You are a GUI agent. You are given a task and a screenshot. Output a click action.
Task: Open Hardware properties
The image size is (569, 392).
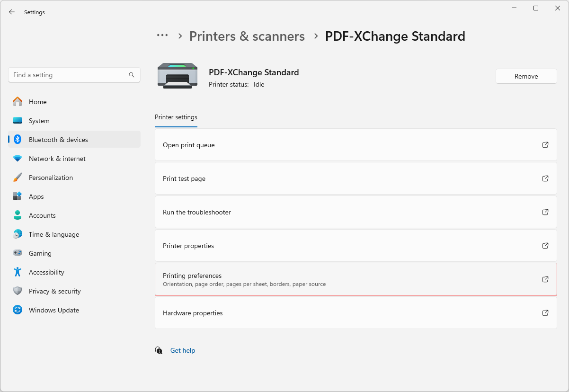[356, 313]
